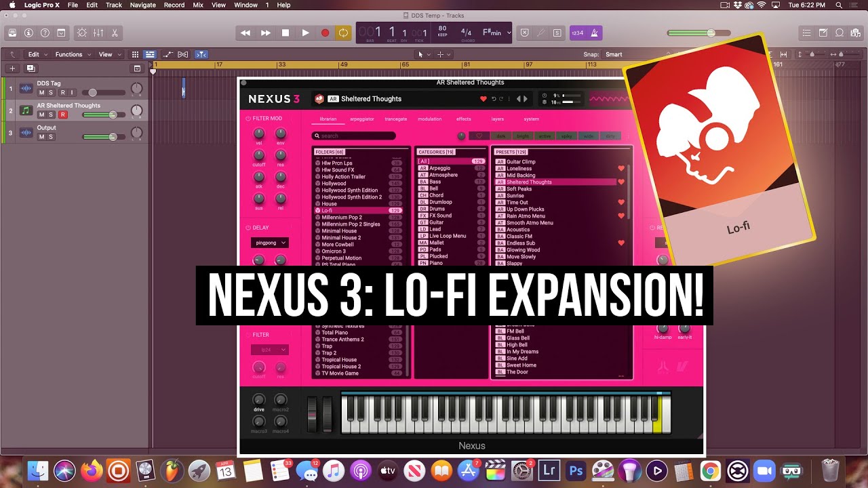The image size is (868, 488).
Task: Select the Bass category in Nexus
Action: (x=452, y=182)
